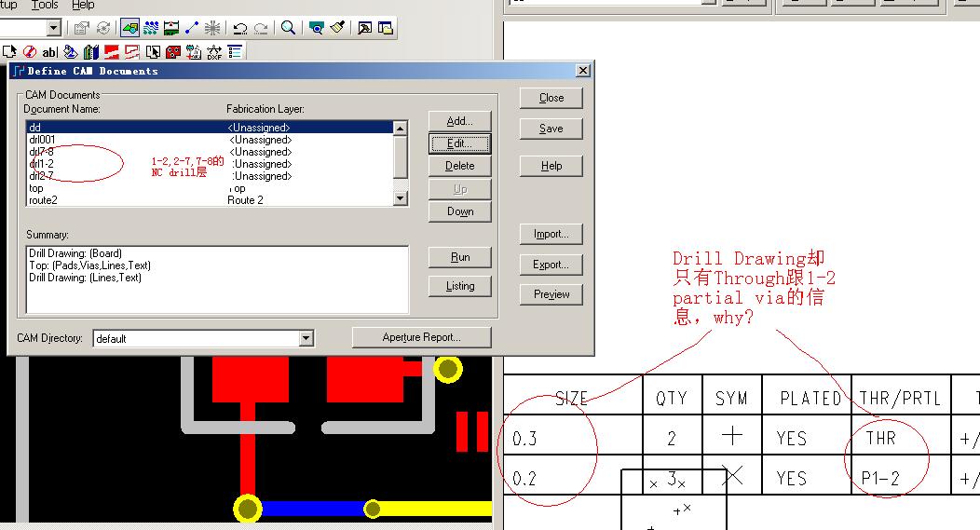Image resolution: width=980 pixels, height=530 pixels.
Task: Open the Design toolbar icon
Action: pos(151,28)
